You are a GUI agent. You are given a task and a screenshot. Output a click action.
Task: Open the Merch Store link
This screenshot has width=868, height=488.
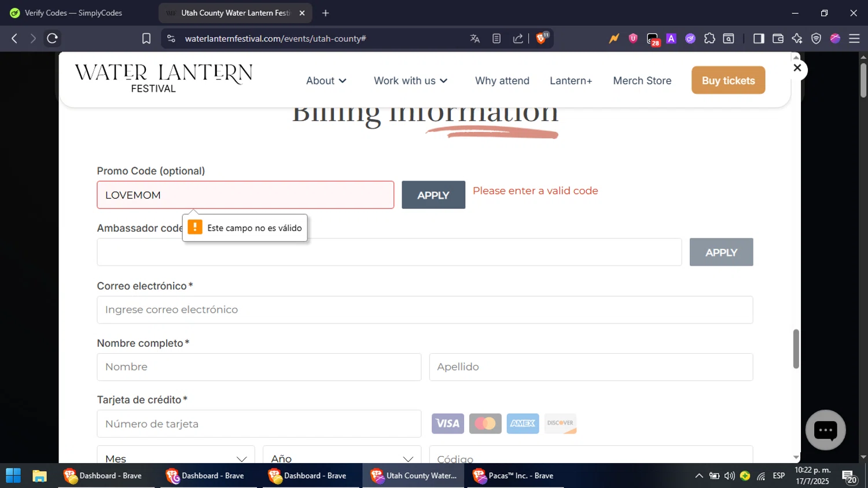click(642, 81)
